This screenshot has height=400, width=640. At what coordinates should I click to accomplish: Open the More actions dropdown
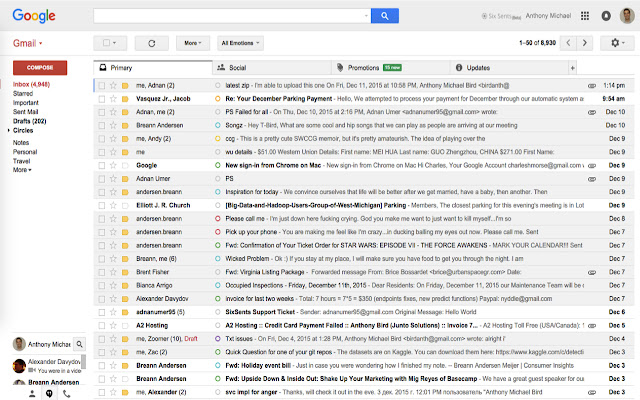point(193,43)
